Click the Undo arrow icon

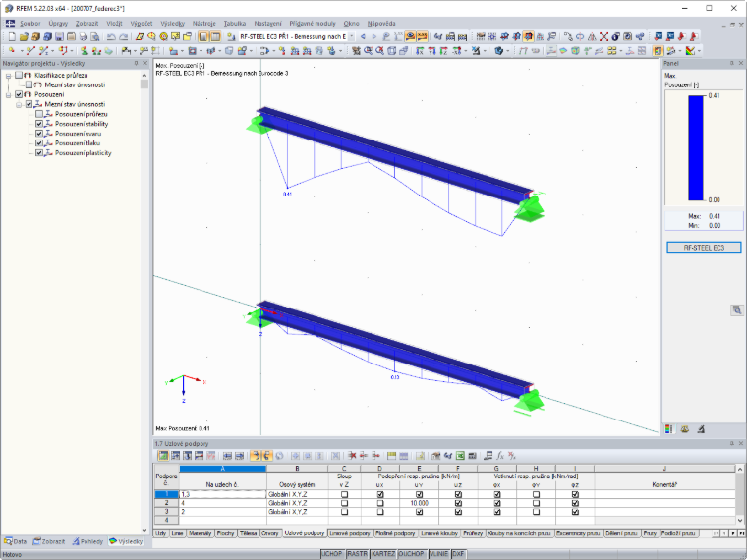click(111, 36)
